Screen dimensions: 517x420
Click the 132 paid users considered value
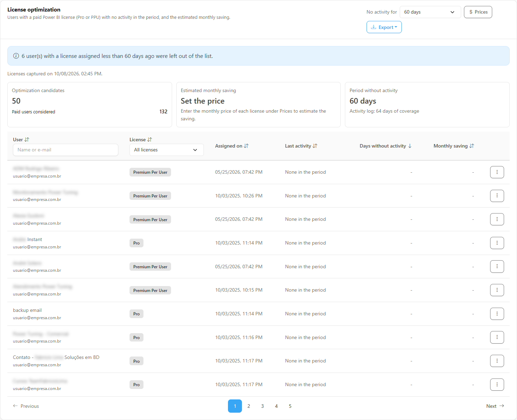click(x=163, y=112)
